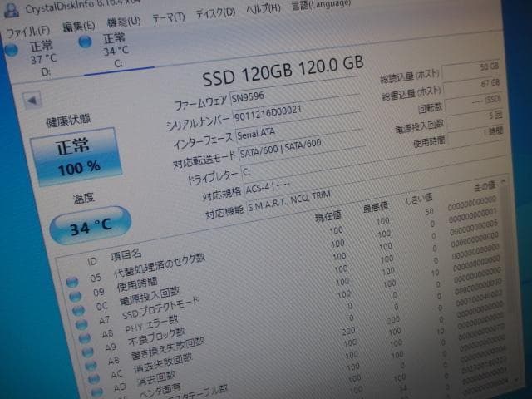Click status orb of row 0C
Screen dimensions: 532x399
pos(78,310)
